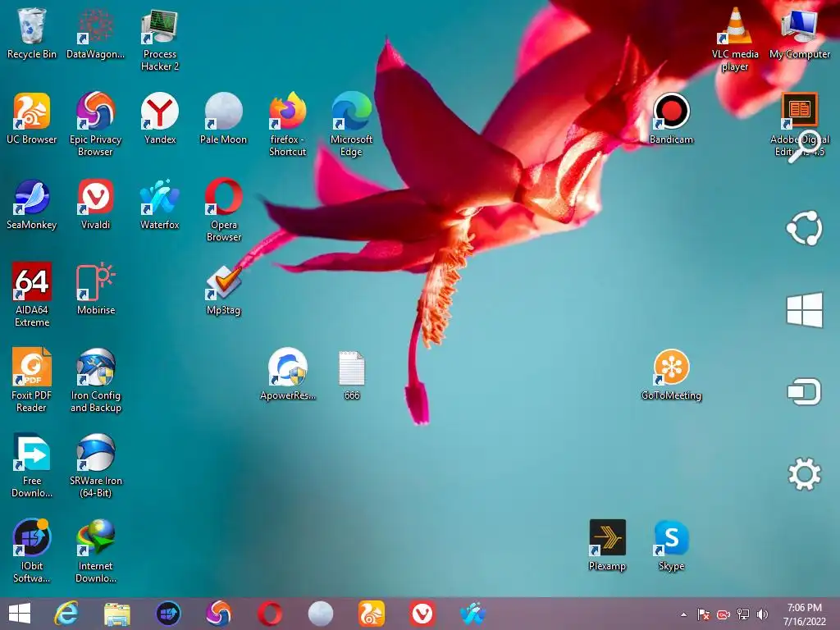Viewport: 840px width, 630px height.
Task: Select Adobe Digital Editions desktop shortcut
Action: [x=799, y=125]
